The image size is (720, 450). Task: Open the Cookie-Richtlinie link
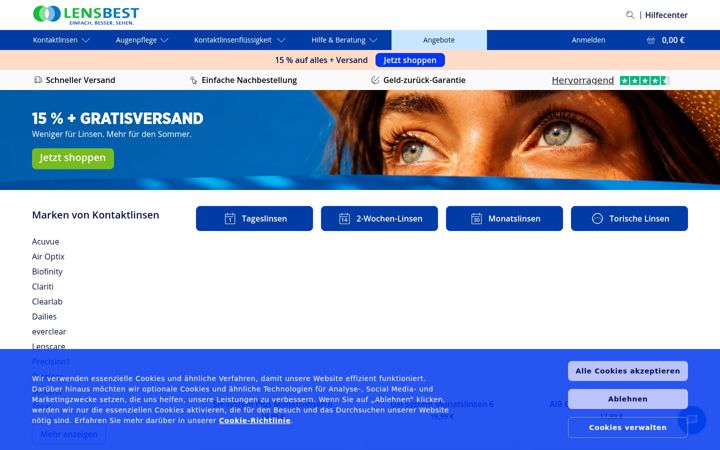tap(255, 421)
